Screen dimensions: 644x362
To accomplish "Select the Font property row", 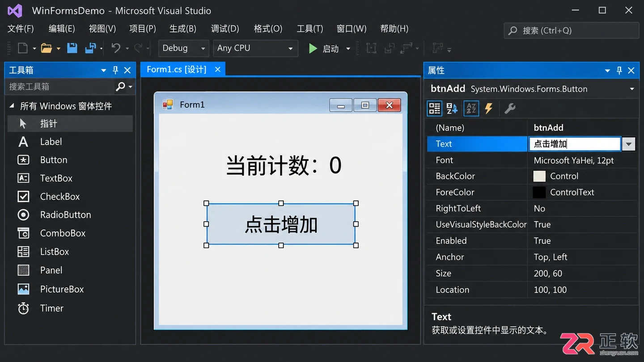I will point(532,160).
